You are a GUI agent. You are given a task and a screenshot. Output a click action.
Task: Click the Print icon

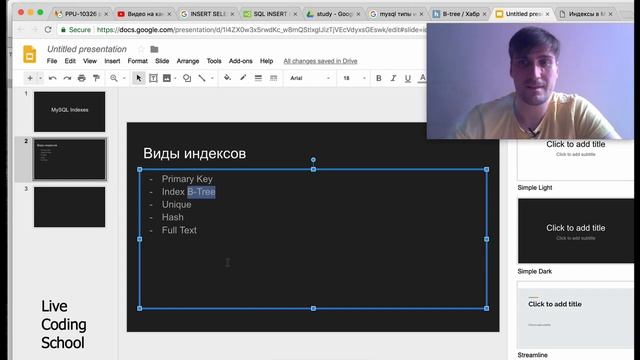click(x=82, y=78)
